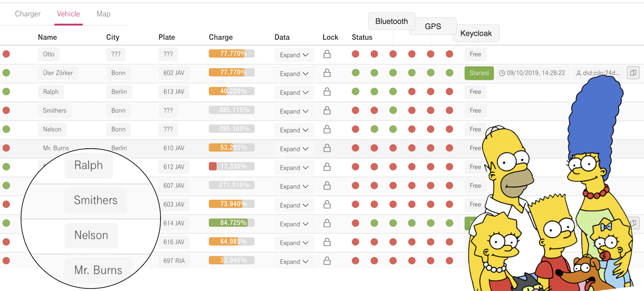644x291 pixels.
Task: Click the lock icon in Smithers row
Action: click(327, 110)
